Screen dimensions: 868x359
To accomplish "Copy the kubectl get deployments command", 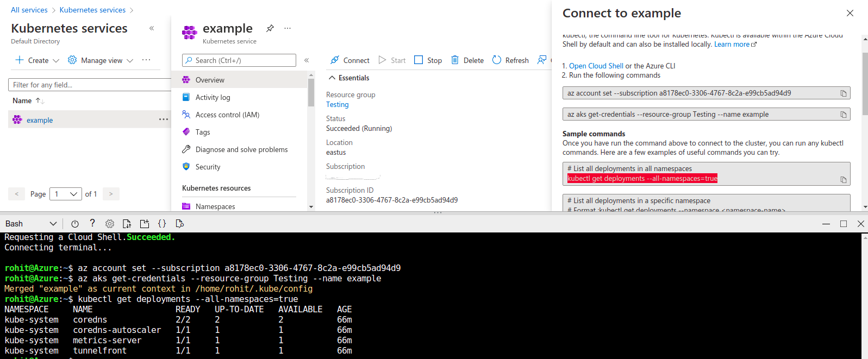I will pyautogui.click(x=844, y=180).
